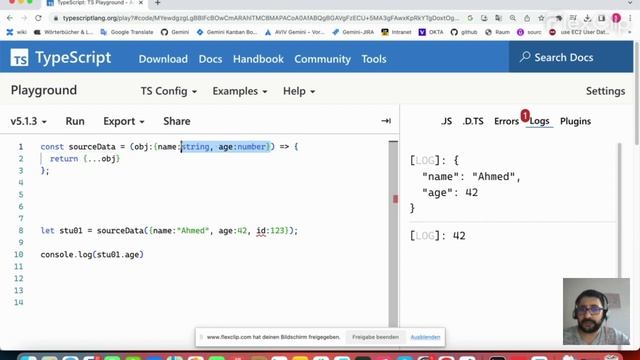Expand the Help dropdown
This screenshot has height=360, width=640.
(x=299, y=91)
